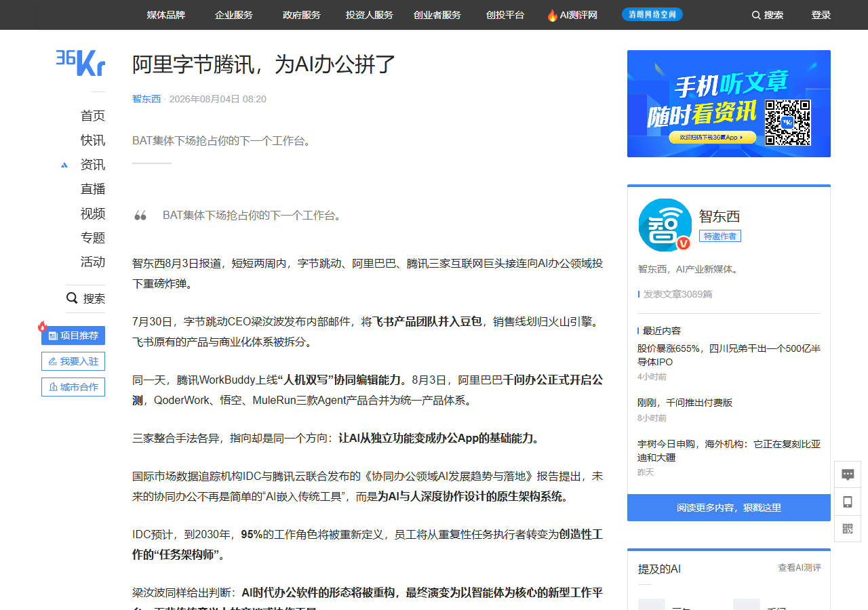
Task: Open the 媒体品牌 menu
Action: 166,15
